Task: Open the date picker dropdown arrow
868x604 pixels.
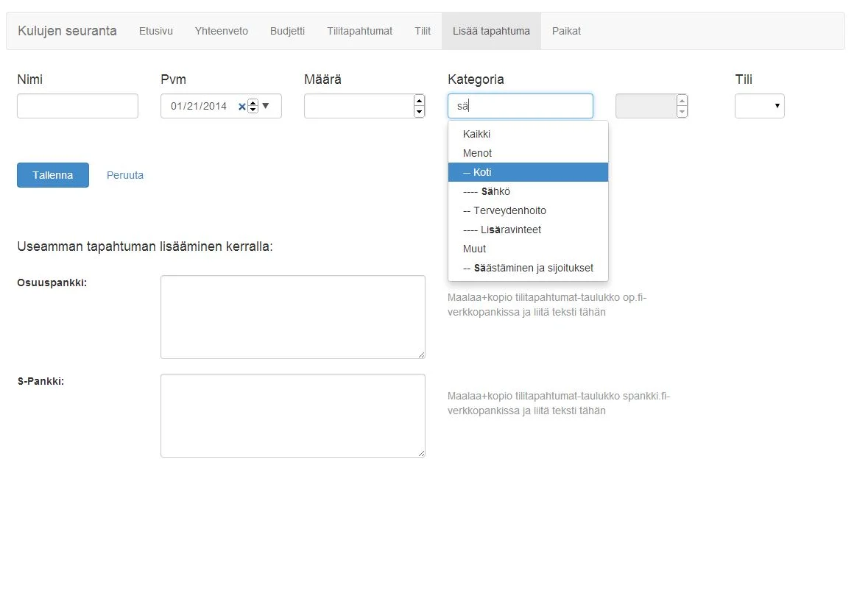Action: (266, 106)
